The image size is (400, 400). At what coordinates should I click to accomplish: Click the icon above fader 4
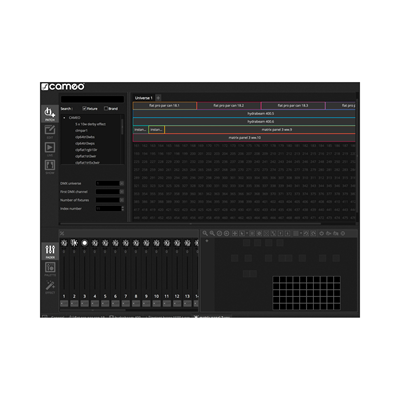(95, 243)
